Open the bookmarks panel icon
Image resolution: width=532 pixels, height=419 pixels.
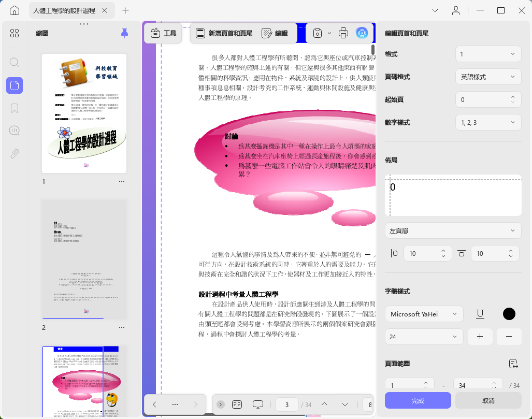pos(15,108)
